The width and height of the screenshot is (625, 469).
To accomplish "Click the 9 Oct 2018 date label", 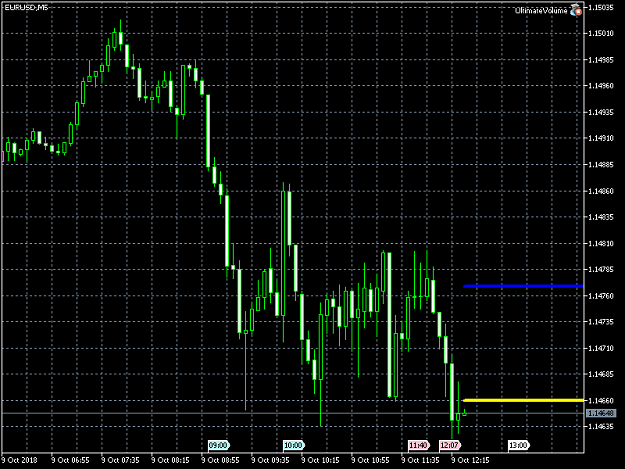I will [20, 460].
